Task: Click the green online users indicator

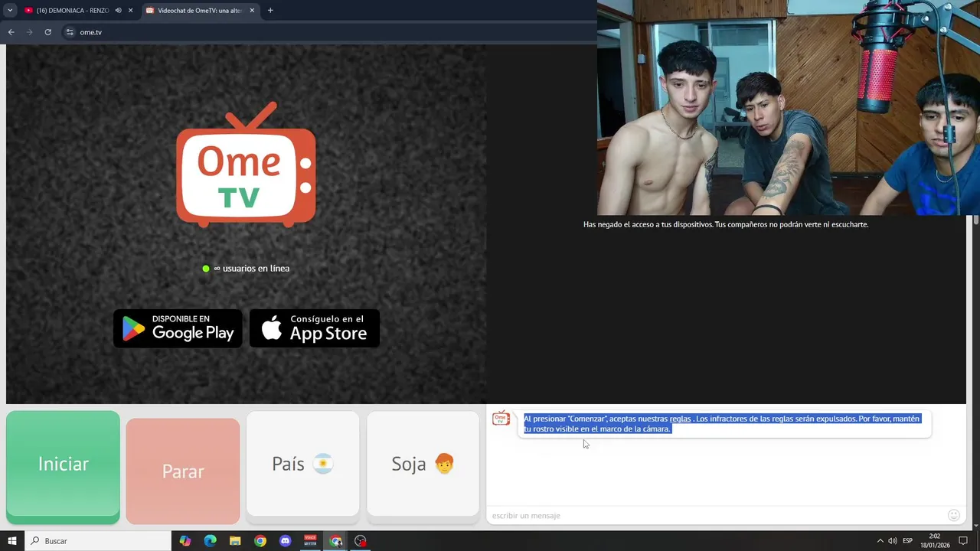Action: [206, 269]
